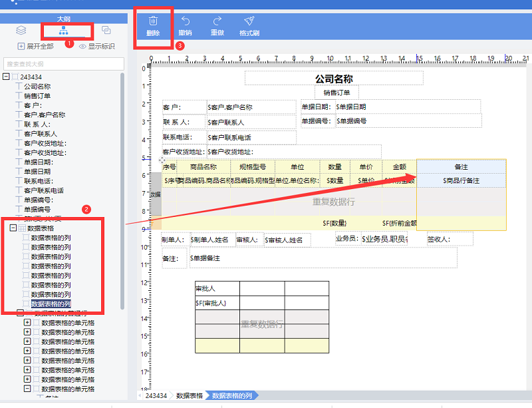The width and height of the screenshot is (532, 408).
Task: Open the stacked layers panel icon
Action: [21, 31]
